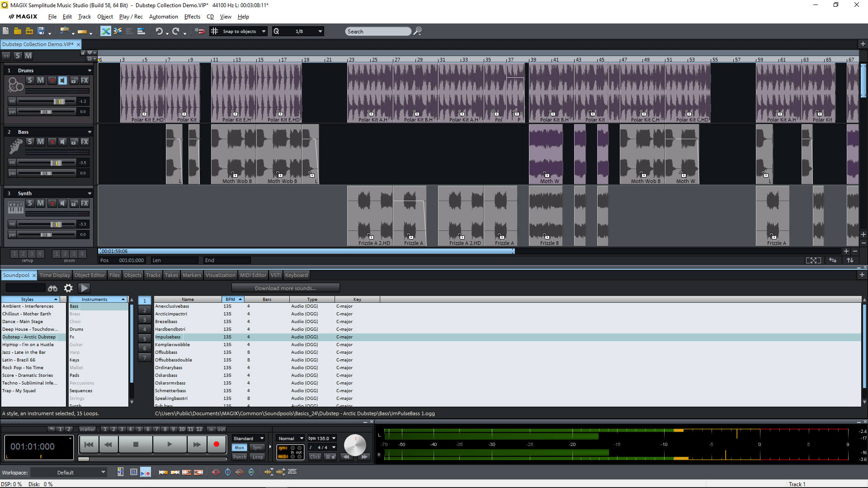Open the Play / Rec menu

(131, 17)
